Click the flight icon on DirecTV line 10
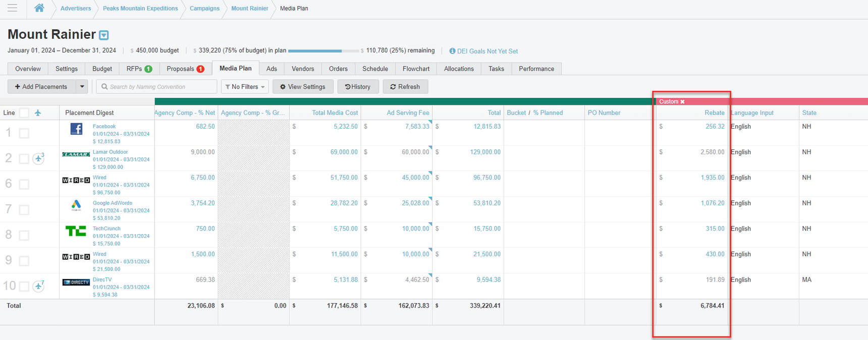The height and width of the screenshot is (340, 868). click(x=38, y=286)
